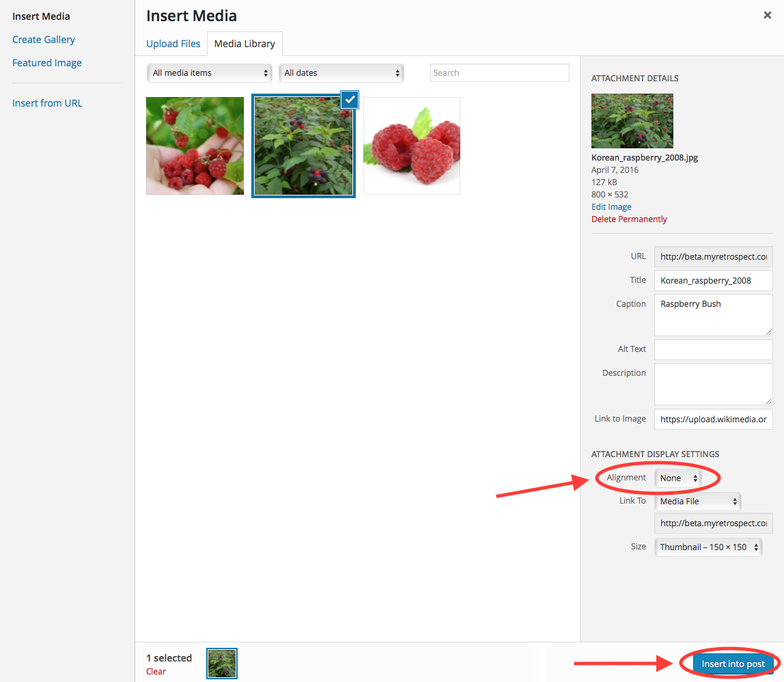784x682 pixels.
Task: Open the All media items dropdown
Action: [210, 73]
